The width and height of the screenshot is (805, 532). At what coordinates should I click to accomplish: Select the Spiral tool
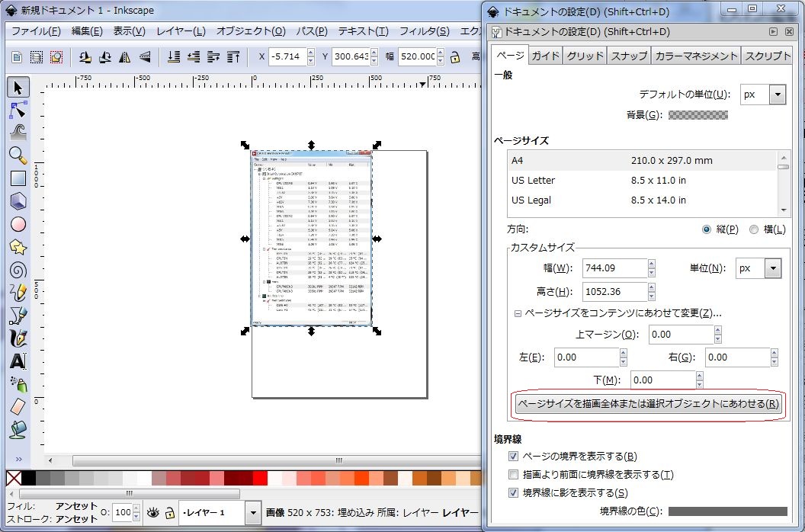pos(18,270)
